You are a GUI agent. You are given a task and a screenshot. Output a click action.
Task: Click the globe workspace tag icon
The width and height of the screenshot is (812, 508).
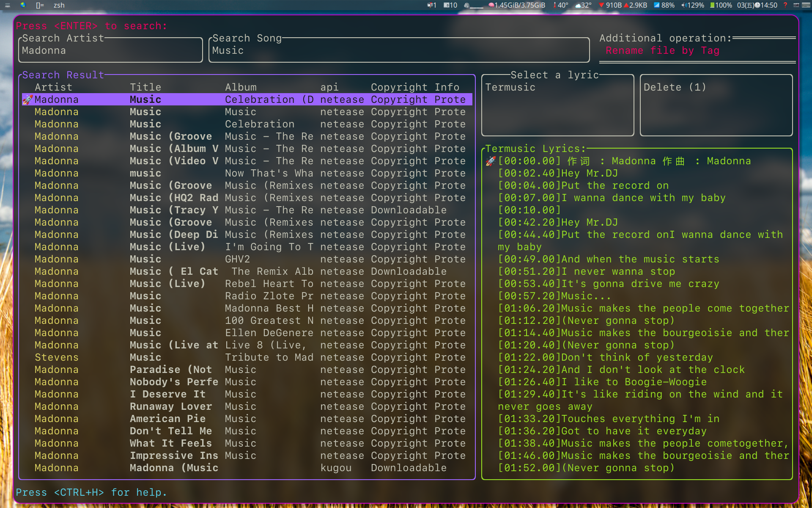click(x=23, y=5)
